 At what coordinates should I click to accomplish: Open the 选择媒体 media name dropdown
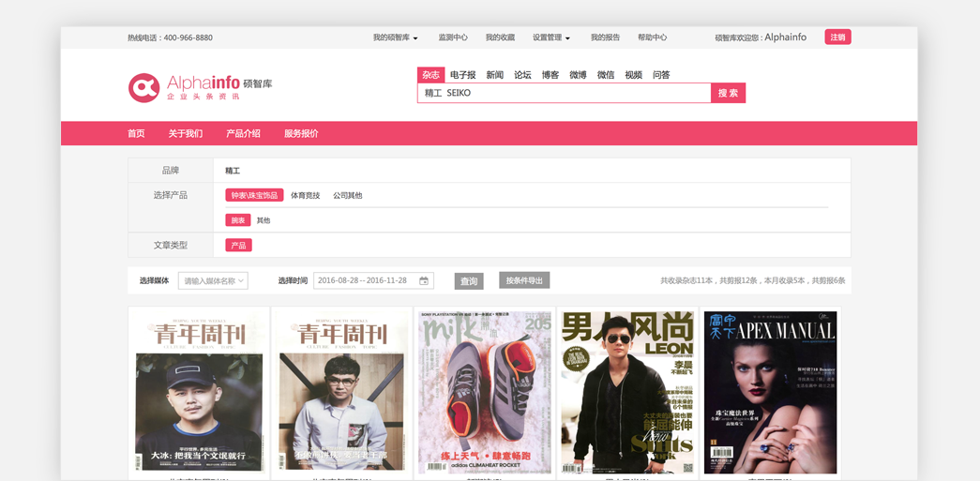[x=213, y=281]
